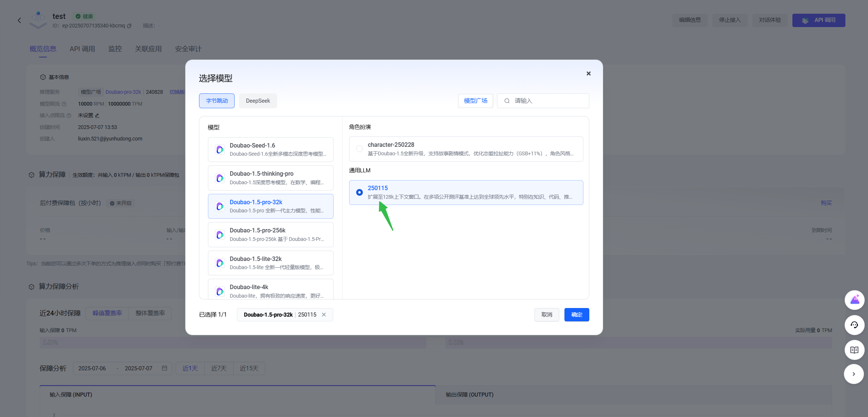Open the date range calendar picker

coord(165,368)
